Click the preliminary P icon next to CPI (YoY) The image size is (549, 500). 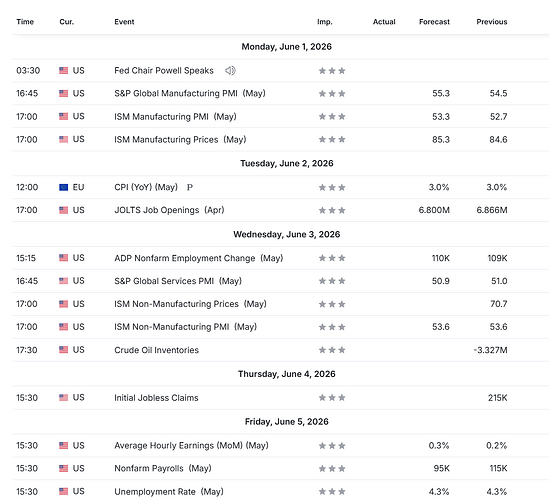pyautogui.click(x=190, y=187)
